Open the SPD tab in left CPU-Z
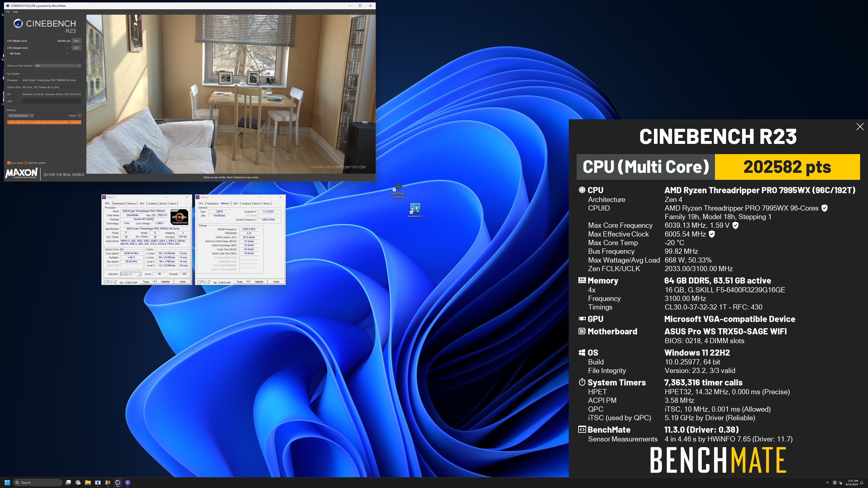 [x=142, y=203]
